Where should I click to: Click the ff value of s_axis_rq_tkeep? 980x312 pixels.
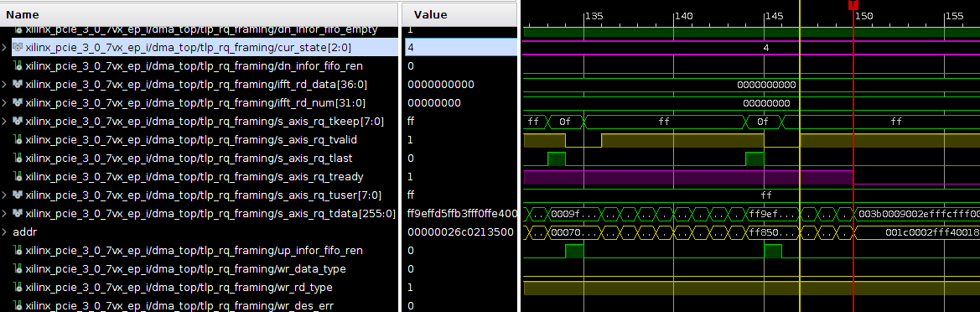pyautogui.click(x=411, y=121)
